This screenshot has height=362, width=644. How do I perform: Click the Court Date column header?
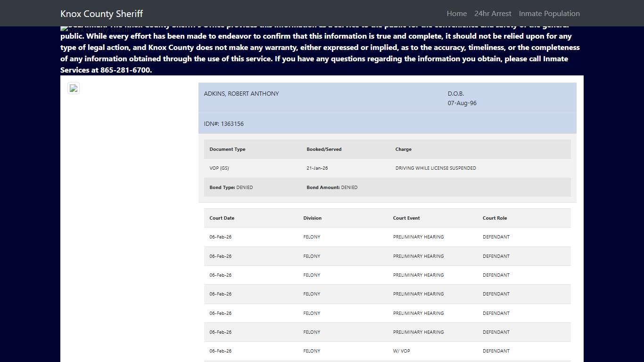pos(222,218)
